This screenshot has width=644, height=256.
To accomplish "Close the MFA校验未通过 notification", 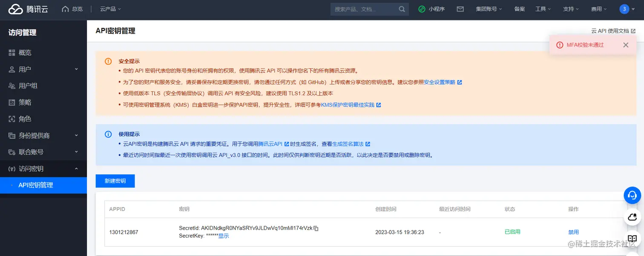I will [x=626, y=45].
